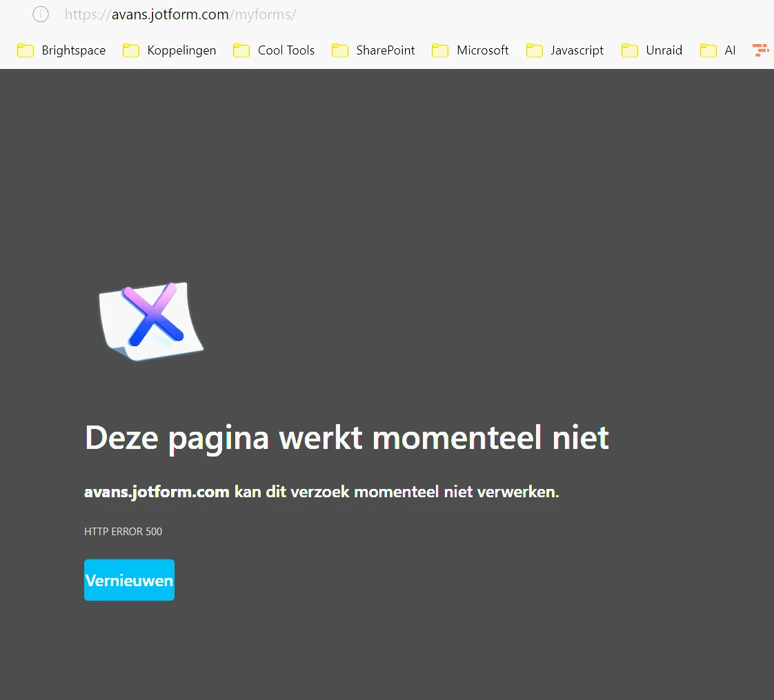Click the 'Deze pagina werkt momenteel niet' heading
This screenshot has width=774, height=700.
pos(346,437)
